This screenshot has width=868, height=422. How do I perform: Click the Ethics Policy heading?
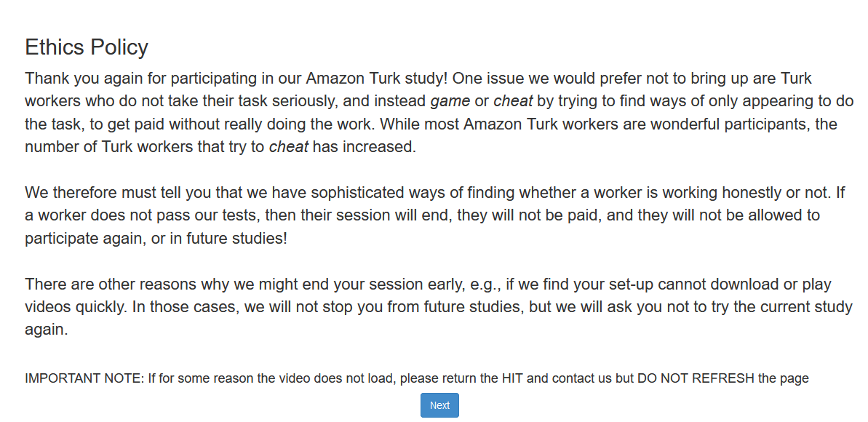click(x=87, y=47)
